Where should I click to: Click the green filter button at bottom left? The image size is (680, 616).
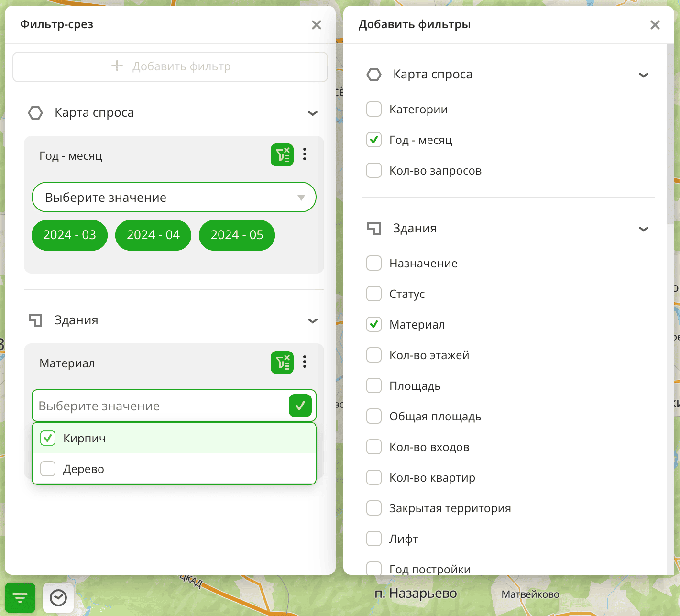click(x=20, y=598)
